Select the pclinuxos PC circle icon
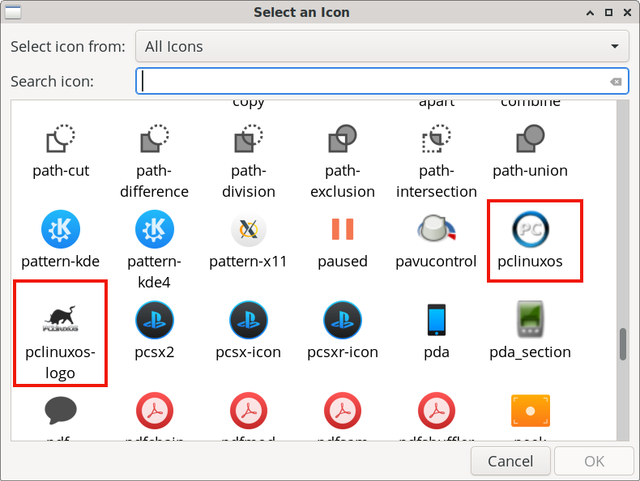 tap(530, 229)
